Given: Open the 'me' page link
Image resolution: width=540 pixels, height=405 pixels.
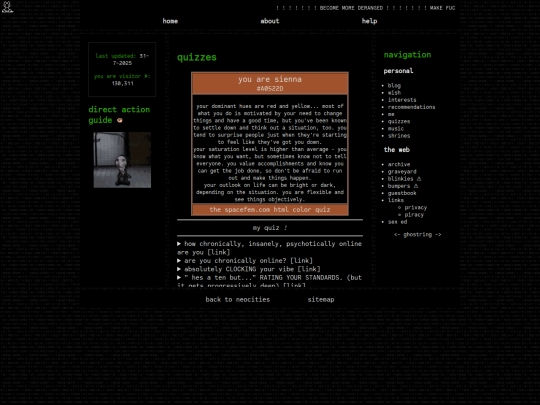Looking at the screenshot, I should [391, 114].
